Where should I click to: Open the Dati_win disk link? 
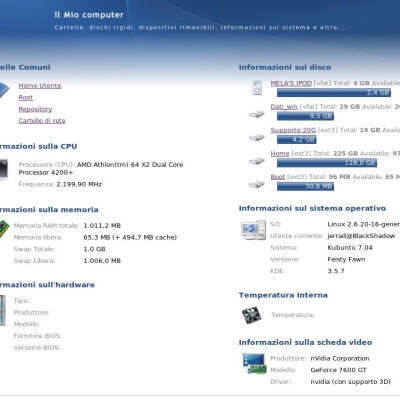284,107
